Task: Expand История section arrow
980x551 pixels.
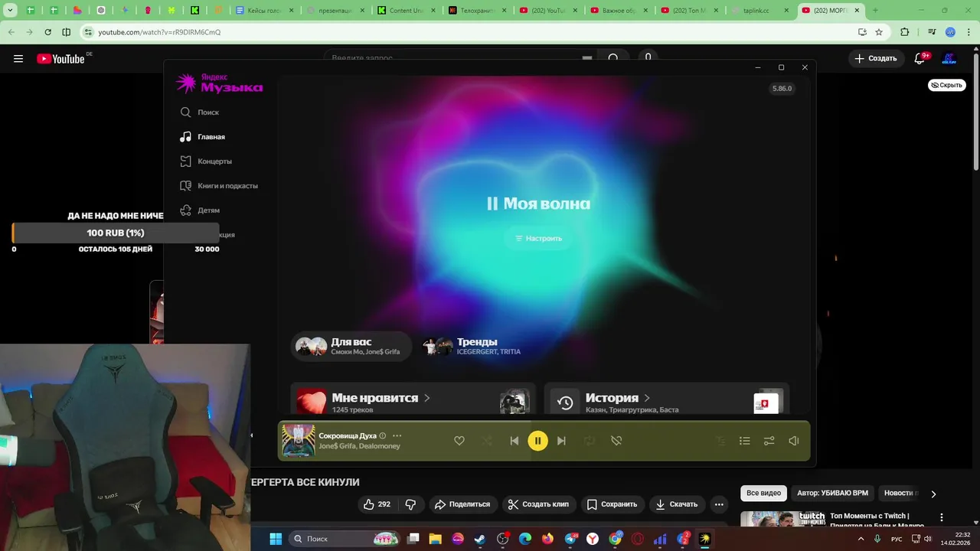Action: (x=647, y=398)
